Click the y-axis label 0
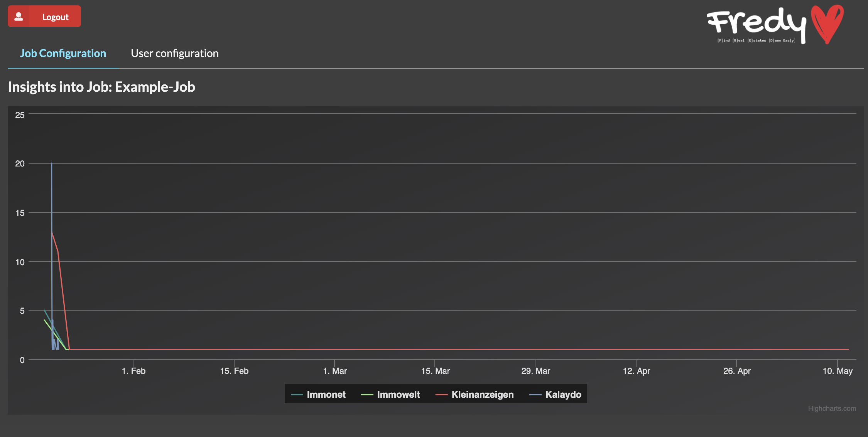868x437 pixels. point(22,360)
